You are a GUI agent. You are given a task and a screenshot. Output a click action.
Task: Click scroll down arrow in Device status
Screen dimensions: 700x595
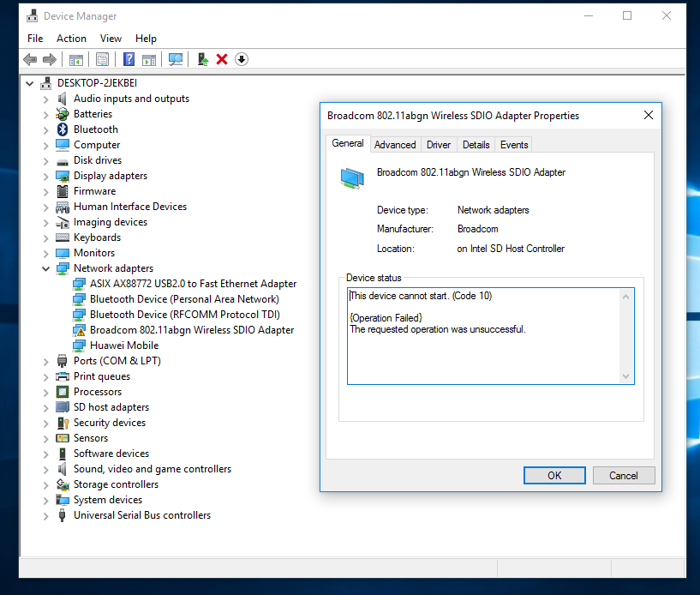coord(625,376)
